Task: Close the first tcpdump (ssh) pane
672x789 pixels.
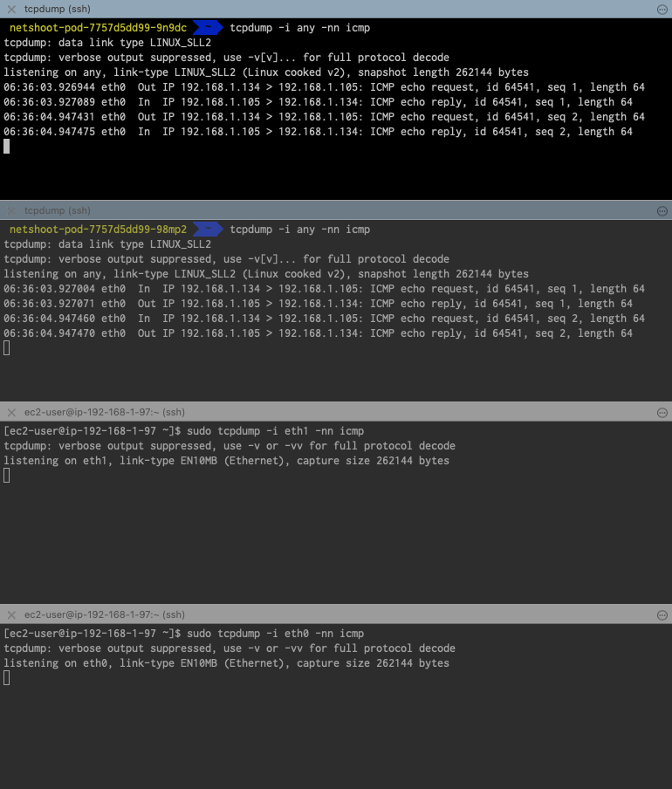Action: pos(11,9)
